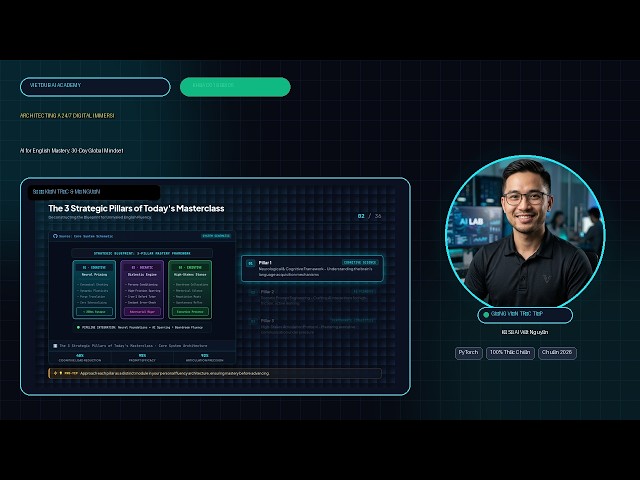The width and height of the screenshot is (640, 480).
Task: Click the PyTorch tag chip
Action: [469, 353]
